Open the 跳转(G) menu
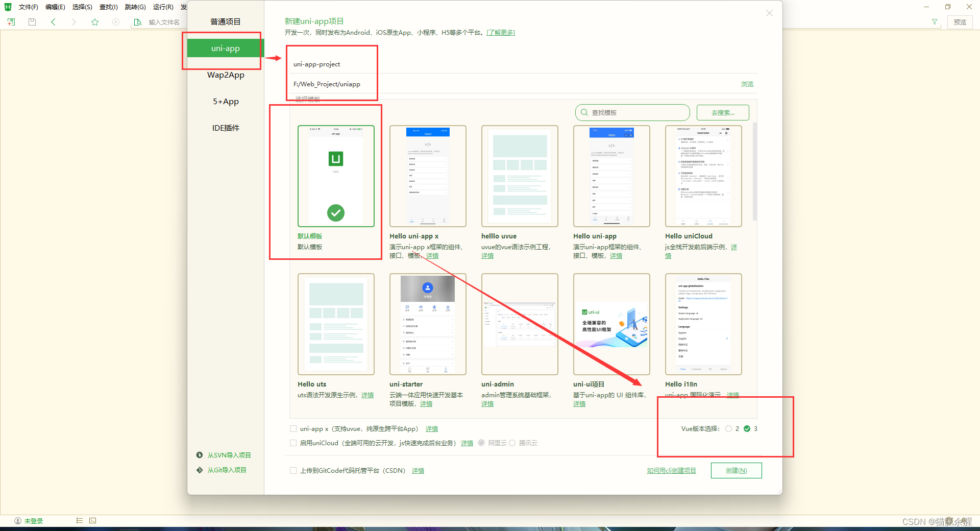Screen dimensions: 980x531 (135, 7)
